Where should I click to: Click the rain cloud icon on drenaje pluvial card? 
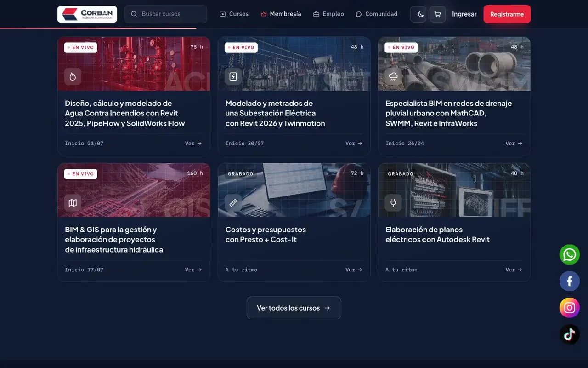pyautogui.click(x=393, y=76)
